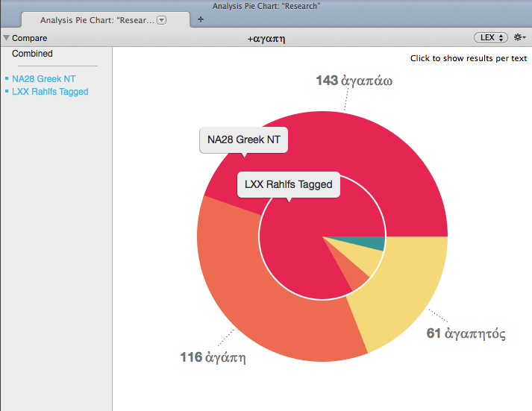The width and height of the screenshot is (532, 411).
Task: Select the Analysis Pie Chart tab
Action: point(97,20)
